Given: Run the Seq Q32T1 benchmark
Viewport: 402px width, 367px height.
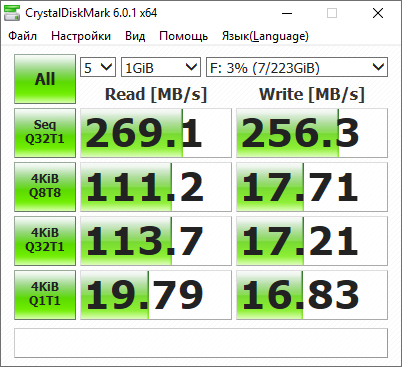Looking at the screenshot, I should click(x=45, y=133).
